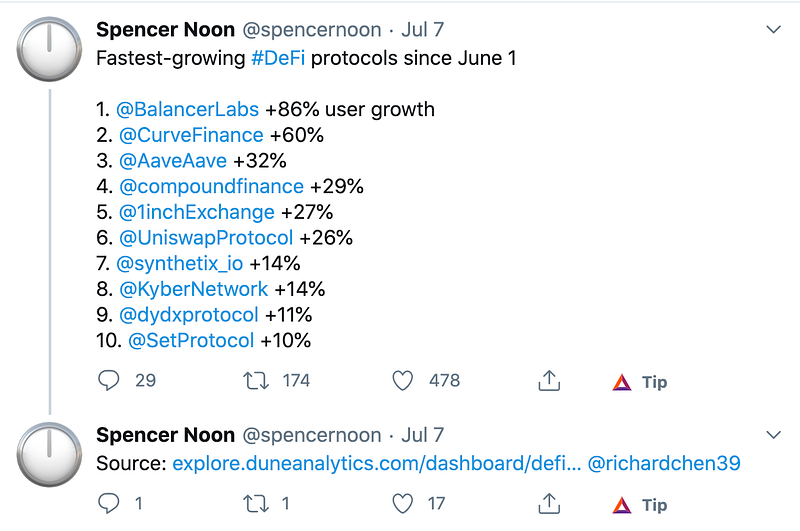Like the tweet with 478 likes
Image resolution: width=800 pixels, height=531 pixels.
click(x=403, y=381)
